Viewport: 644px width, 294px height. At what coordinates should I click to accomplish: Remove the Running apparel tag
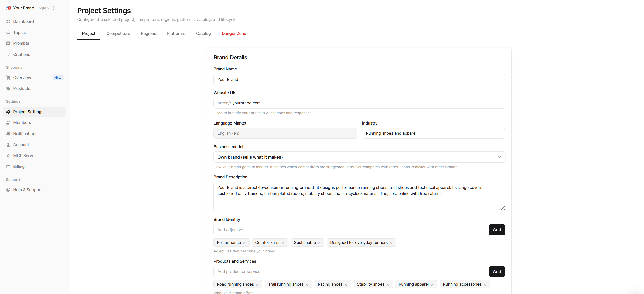[x=432, y=285]
